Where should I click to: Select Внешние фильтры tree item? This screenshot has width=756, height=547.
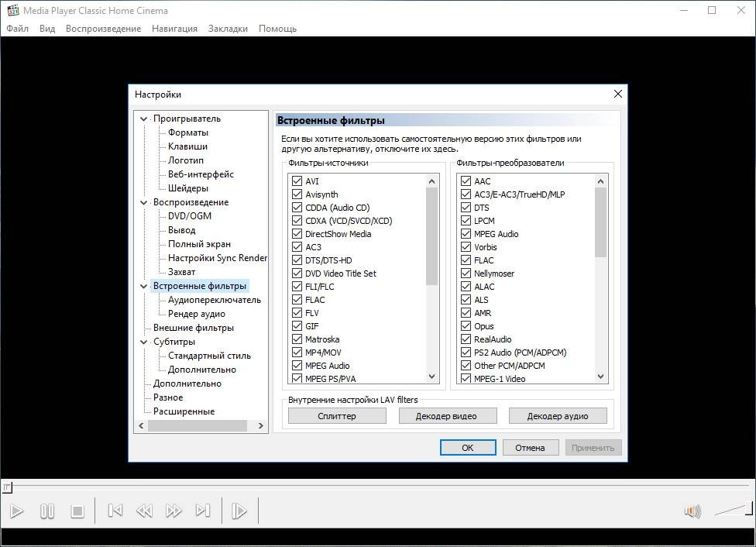click(x=194, y=328)
